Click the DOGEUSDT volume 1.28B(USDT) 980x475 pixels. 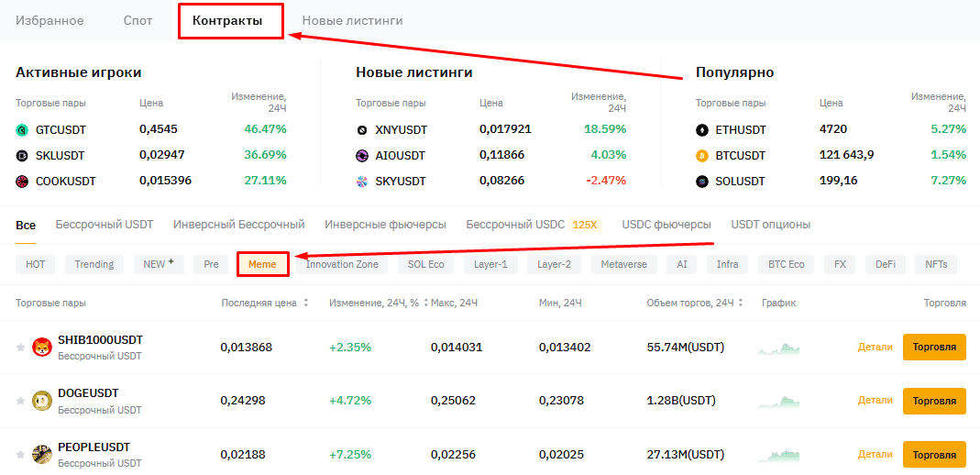click(x=680, y=401)
